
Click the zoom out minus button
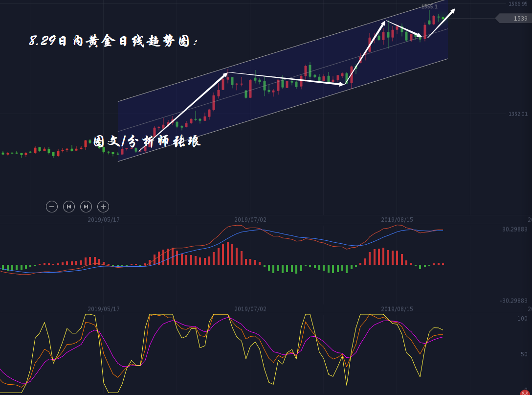(52, 207)
